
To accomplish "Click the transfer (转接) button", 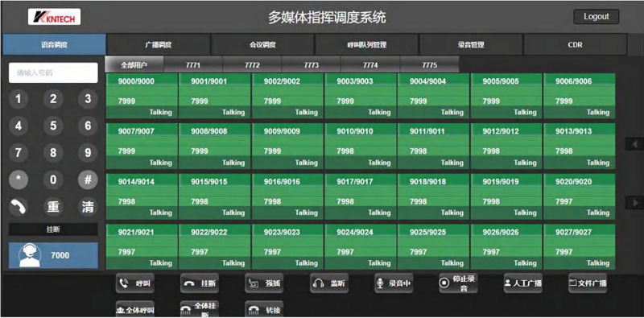I will (264, 309).
